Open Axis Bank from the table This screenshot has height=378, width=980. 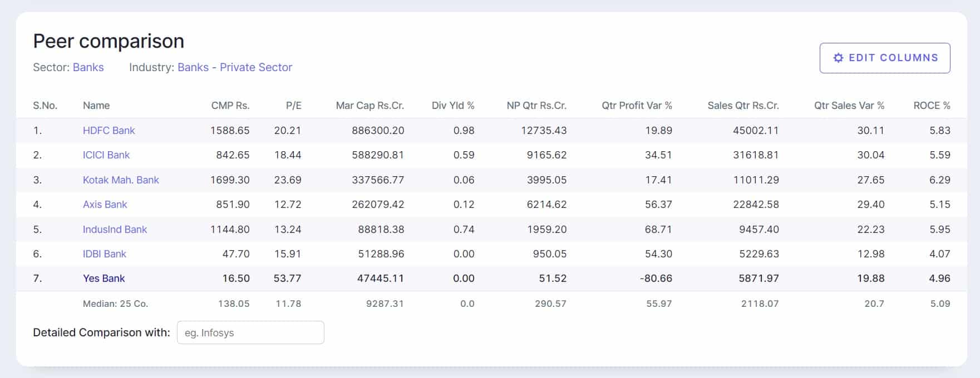(105, 205)
